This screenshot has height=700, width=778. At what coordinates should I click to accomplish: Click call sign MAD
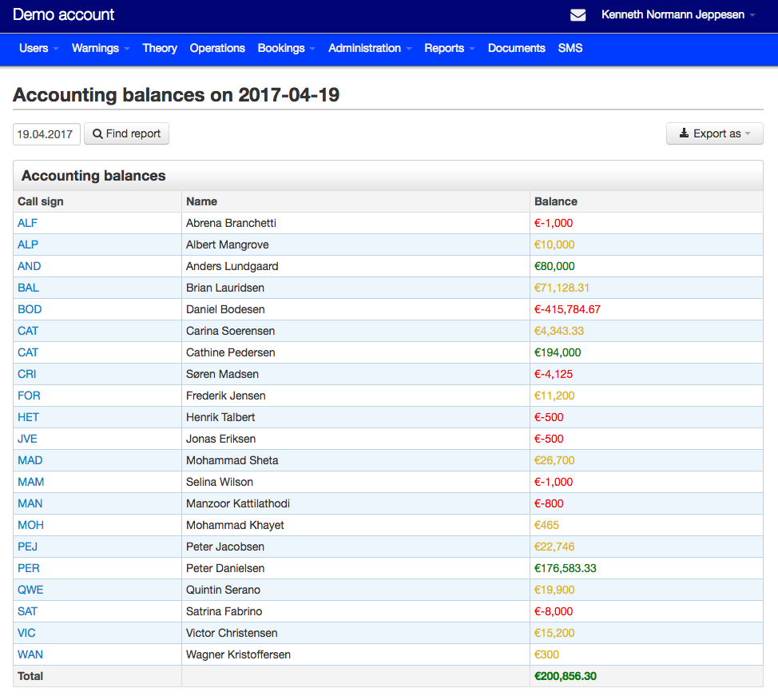coord(30,461)
